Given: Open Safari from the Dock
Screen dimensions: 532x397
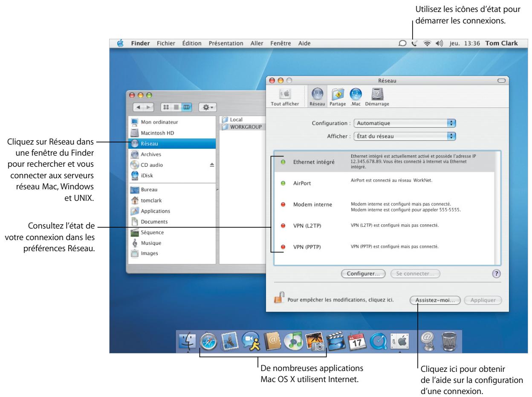Looking at the screenshot, I should [x=208, y=341].
